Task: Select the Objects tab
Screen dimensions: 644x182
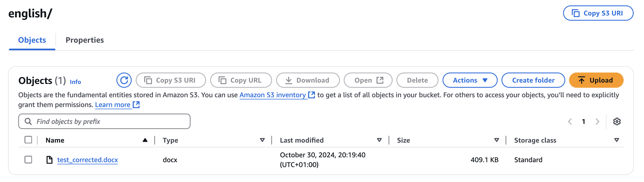Action: click(x=32, y=40)
